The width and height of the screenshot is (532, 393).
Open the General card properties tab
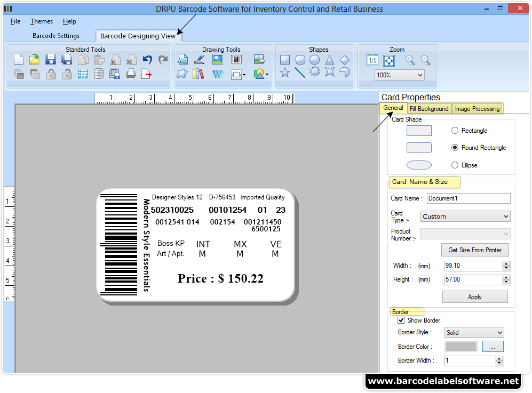point(393,108)
